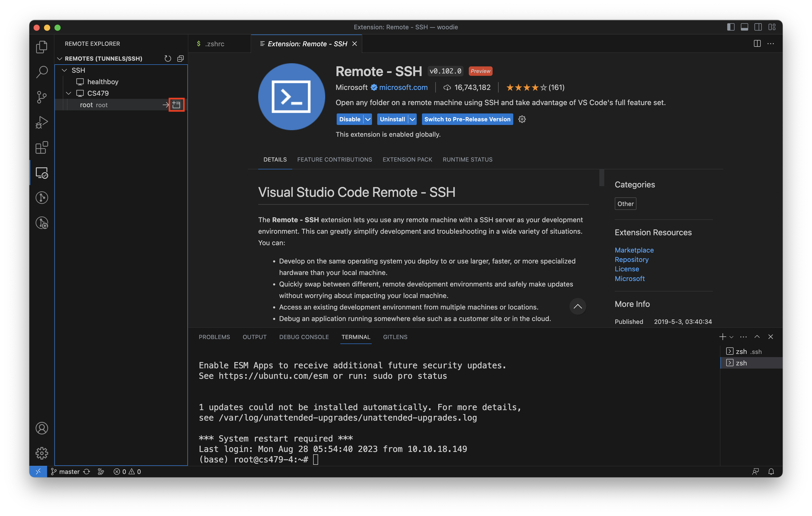The width and height of the screenshot is (812, 516).
Task: Switch to Feature Contributions tab
Action: click(334, 159)
